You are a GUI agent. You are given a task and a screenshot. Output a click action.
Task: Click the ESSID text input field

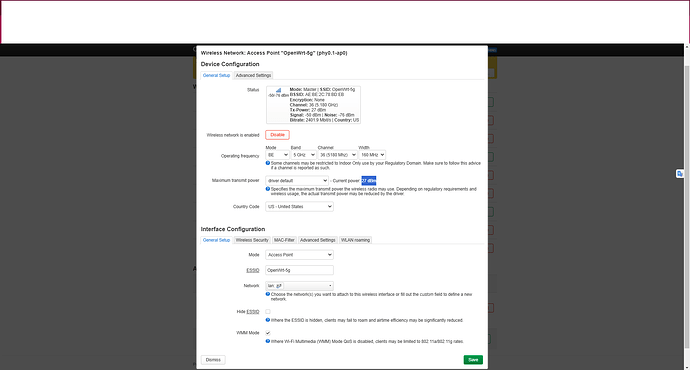(x=299, y=270)
